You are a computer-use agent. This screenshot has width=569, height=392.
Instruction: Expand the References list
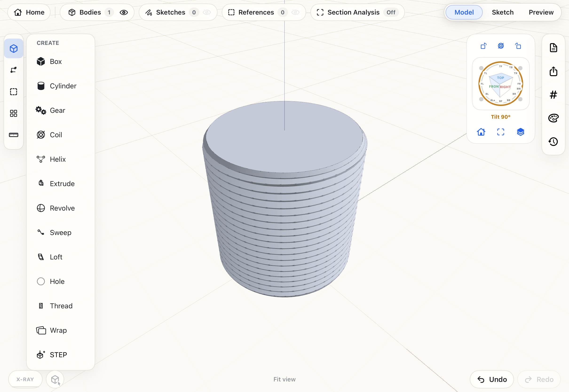pos(256,12)
